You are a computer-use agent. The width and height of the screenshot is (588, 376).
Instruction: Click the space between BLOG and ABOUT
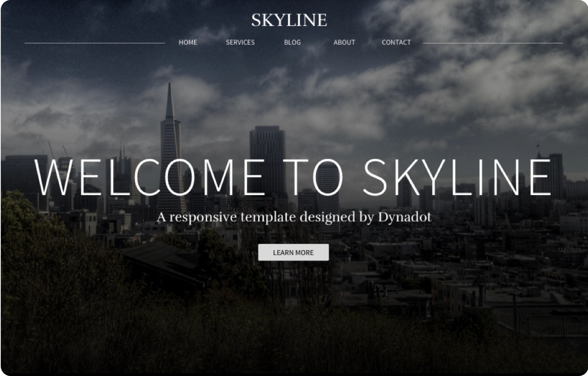click(318, 42)
